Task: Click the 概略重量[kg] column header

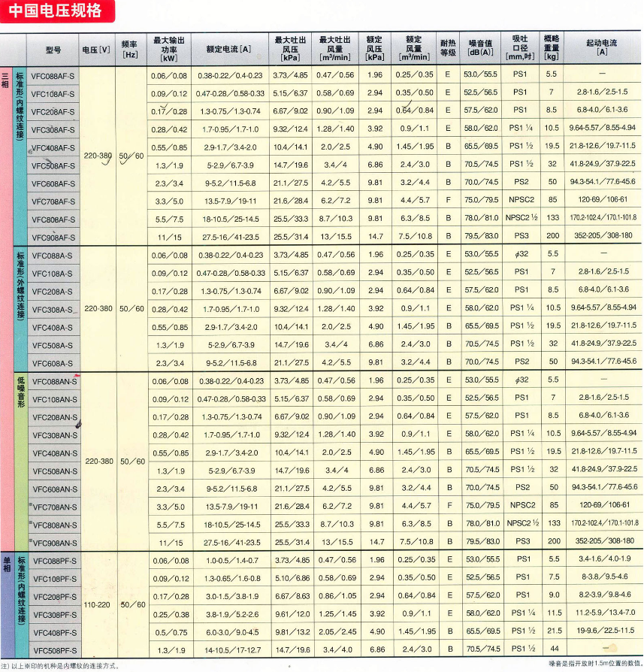Action: (x=552, y=50)
